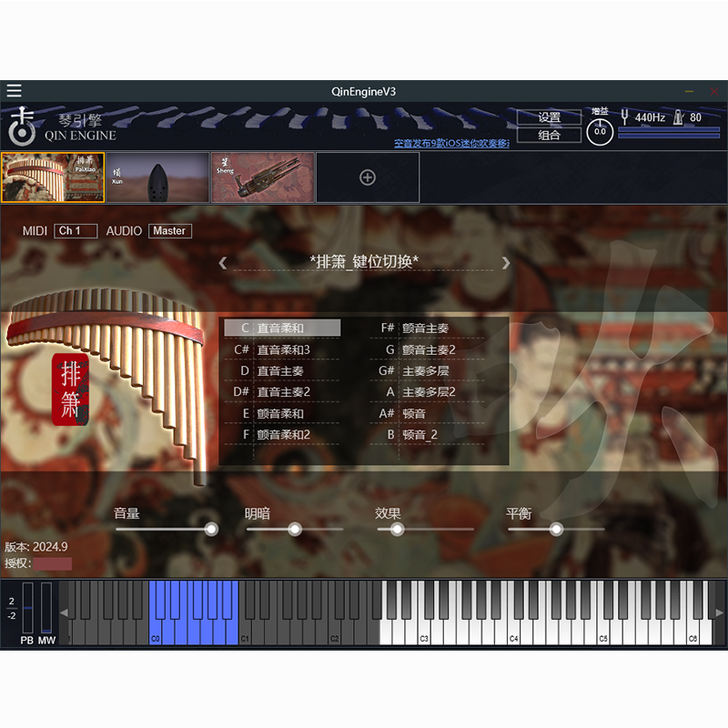The image size is (728, 728).
Task: Select D# 直音主奏2 articulation
Action: pos(282,392)
